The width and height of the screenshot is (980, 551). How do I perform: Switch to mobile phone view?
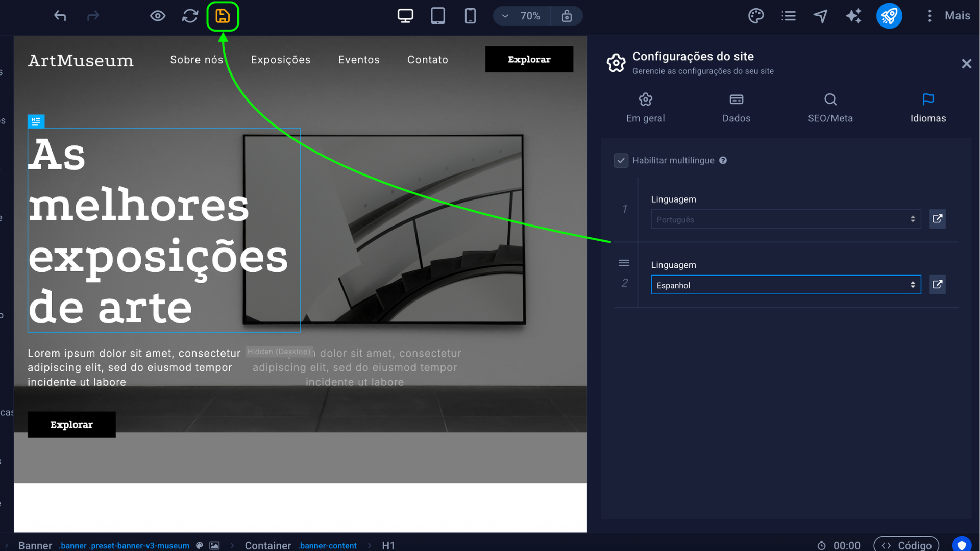pos(470,16)
